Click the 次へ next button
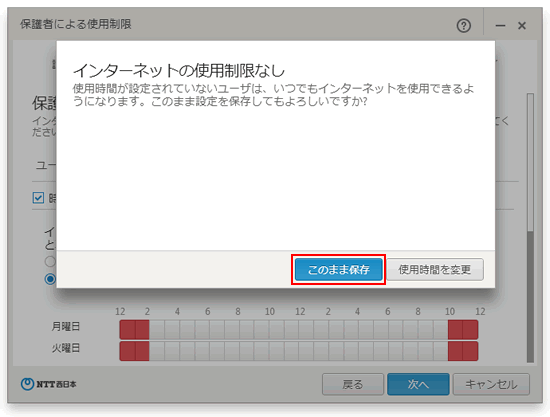550x417 pixels. (x=418, y=384)
